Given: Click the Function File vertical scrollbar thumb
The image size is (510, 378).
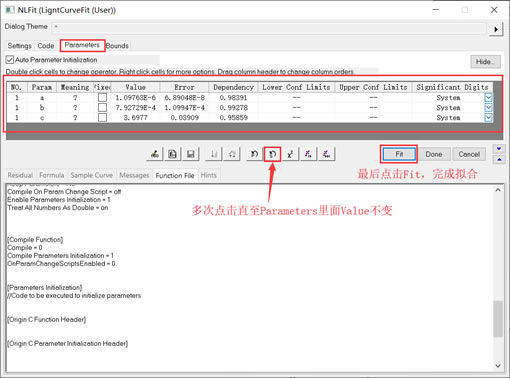Looking at the screenshot, I should pos(498,318).
